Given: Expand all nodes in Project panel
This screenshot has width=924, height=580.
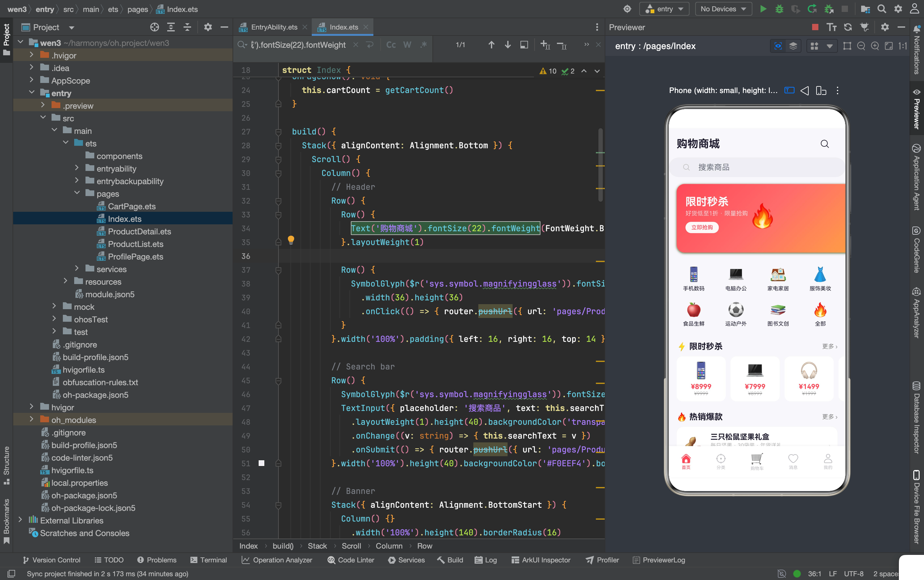Looking at the screenshot, I should tap(171, 27).
